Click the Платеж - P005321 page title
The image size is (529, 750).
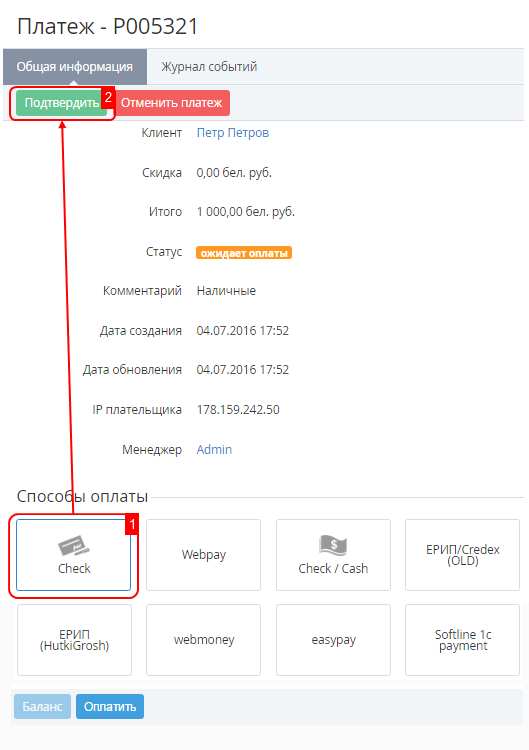[108, 26]
